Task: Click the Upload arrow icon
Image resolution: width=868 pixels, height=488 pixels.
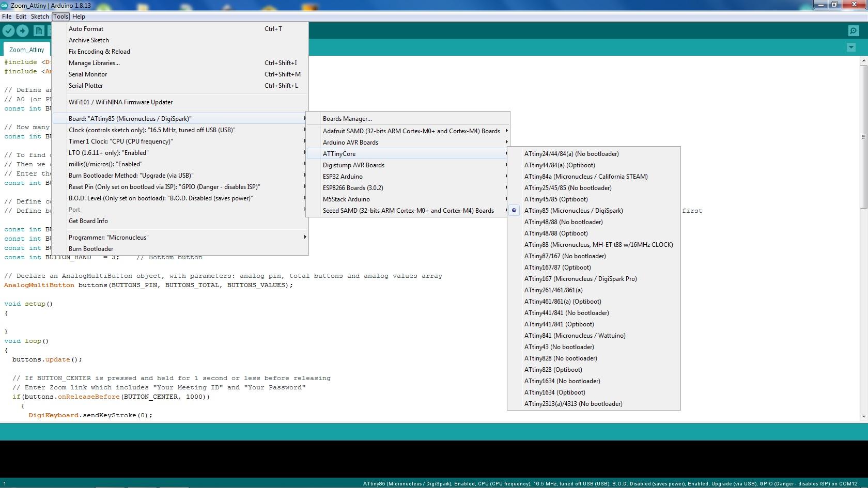Action: (x=22, y=31)
